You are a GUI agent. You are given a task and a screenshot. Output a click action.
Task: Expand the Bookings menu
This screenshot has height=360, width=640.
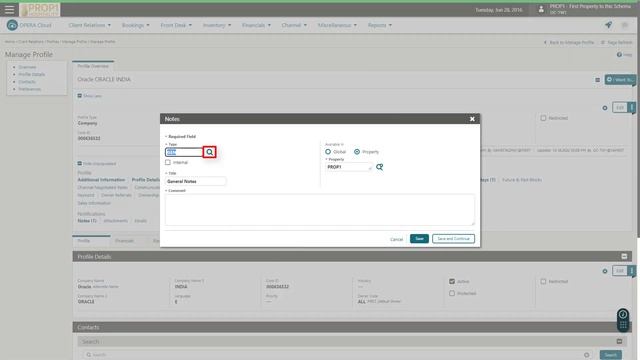(136, 25)
